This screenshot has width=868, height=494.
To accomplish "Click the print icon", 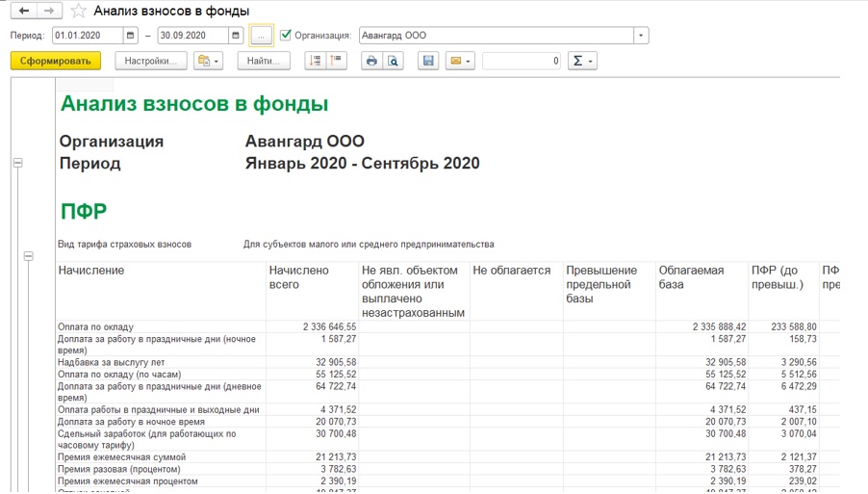I will (370, 61).
